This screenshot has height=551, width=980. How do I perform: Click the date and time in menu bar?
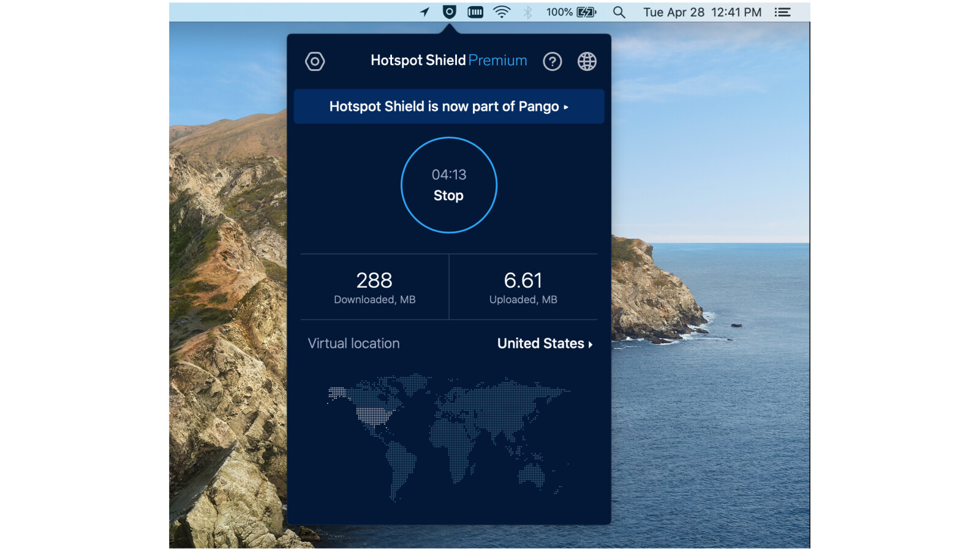(702, 12)
